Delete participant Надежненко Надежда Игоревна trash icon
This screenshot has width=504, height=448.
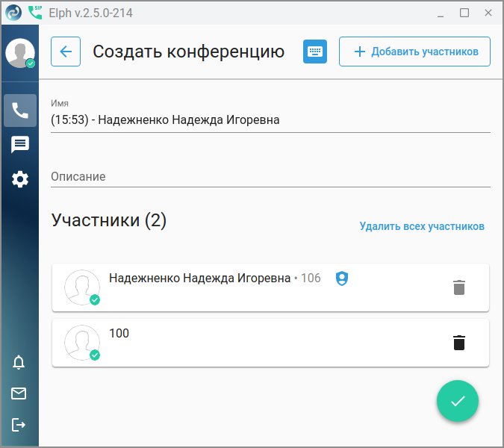[x=459, y=287]
